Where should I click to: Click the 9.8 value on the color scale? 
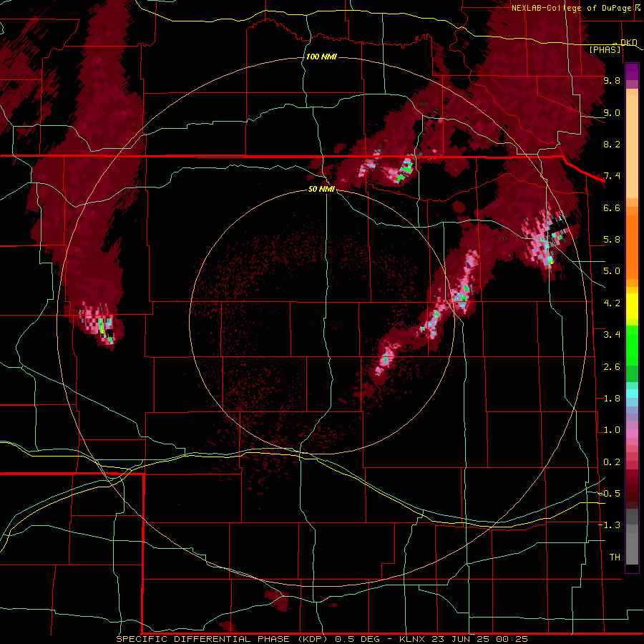pos(612,80)
